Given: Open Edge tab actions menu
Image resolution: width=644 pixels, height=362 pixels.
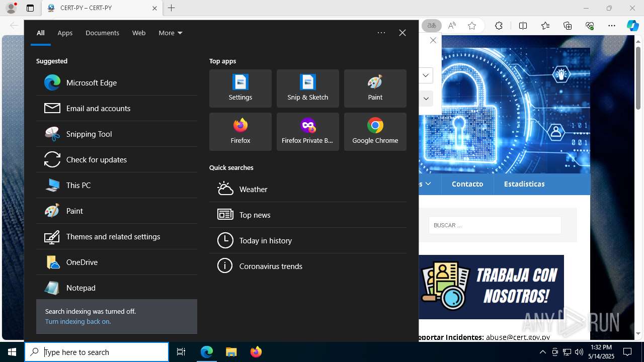Looking at the screenshot, I should 30,8.
